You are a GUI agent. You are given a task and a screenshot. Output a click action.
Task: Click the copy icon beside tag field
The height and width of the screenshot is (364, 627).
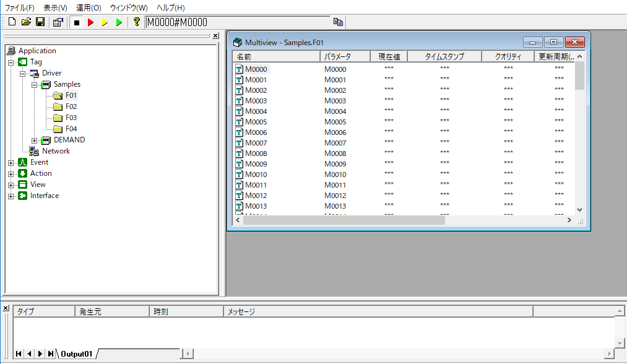click(338, 22)
